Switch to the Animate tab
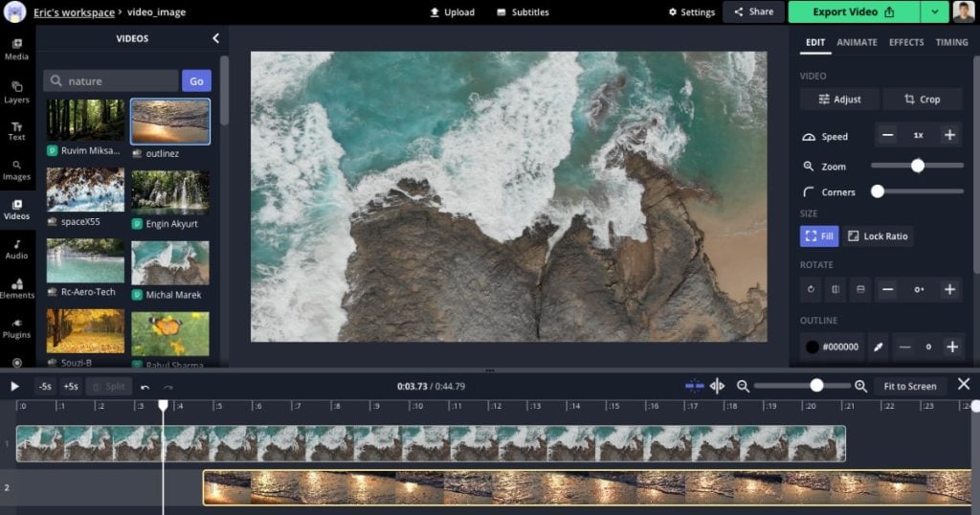This screenshot has height=515, width=980. (x=857, y=42)
